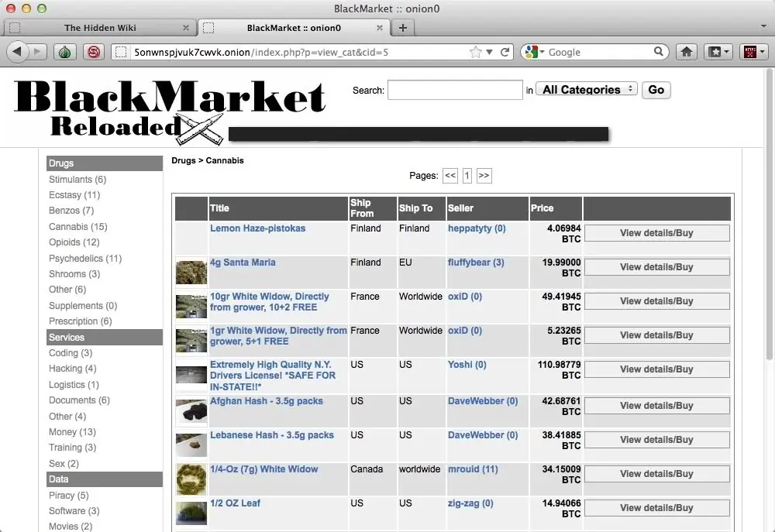Click the NoScript S icon
The height and width of the screenshot is (532, 775).
pyautogui.click(x=94, y=52)
